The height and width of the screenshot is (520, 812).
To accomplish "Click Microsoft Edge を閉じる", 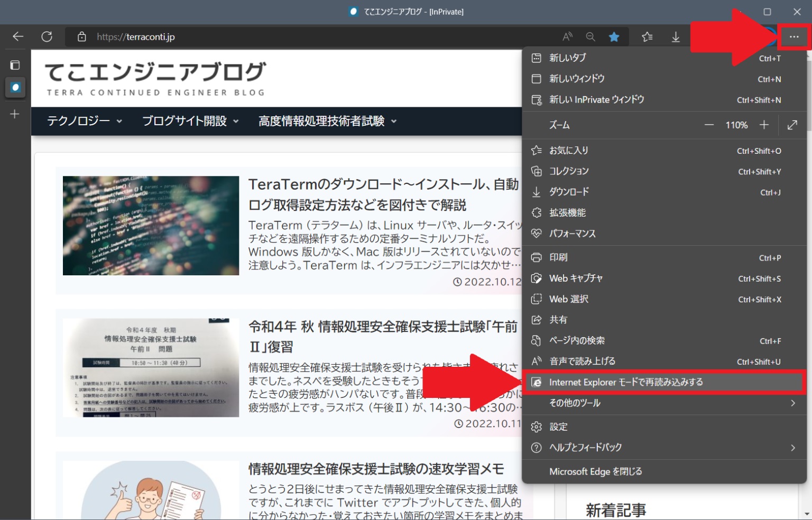I will click(x=597, y=471).
